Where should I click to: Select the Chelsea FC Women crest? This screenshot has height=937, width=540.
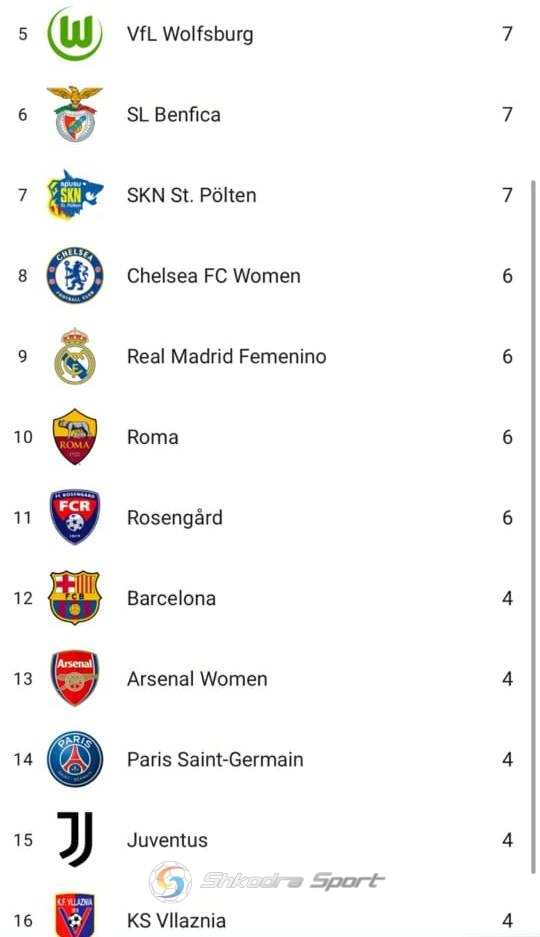pos(75,275)
